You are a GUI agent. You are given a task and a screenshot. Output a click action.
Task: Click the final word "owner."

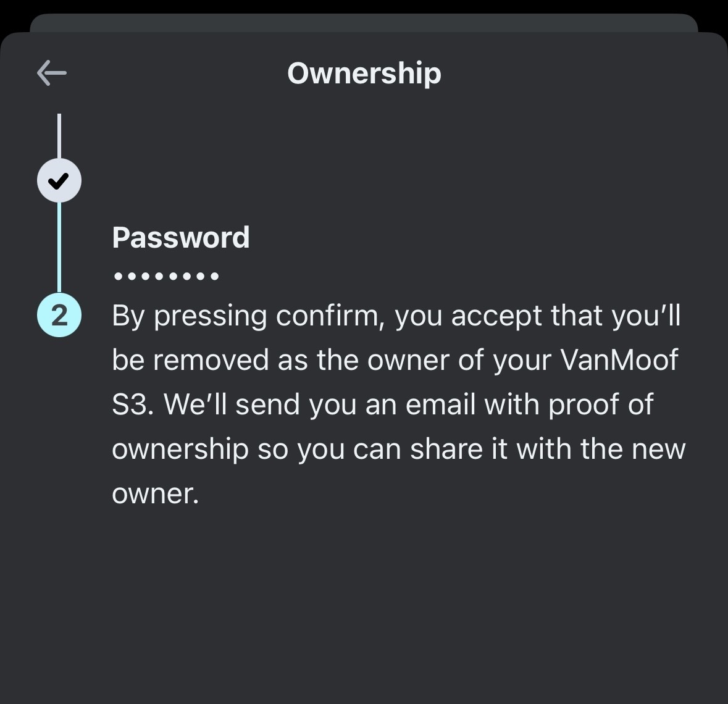pos(156,494)
